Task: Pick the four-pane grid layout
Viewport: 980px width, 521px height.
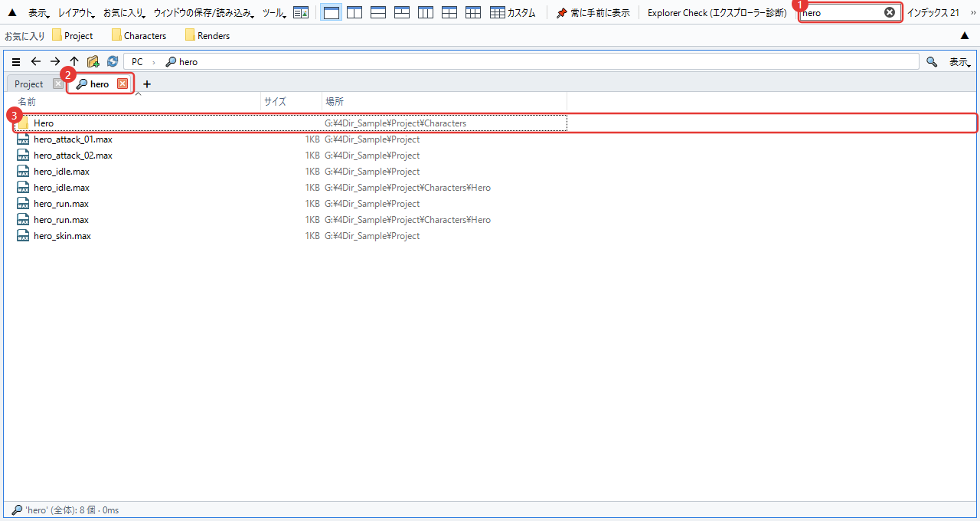Action: 449,12
